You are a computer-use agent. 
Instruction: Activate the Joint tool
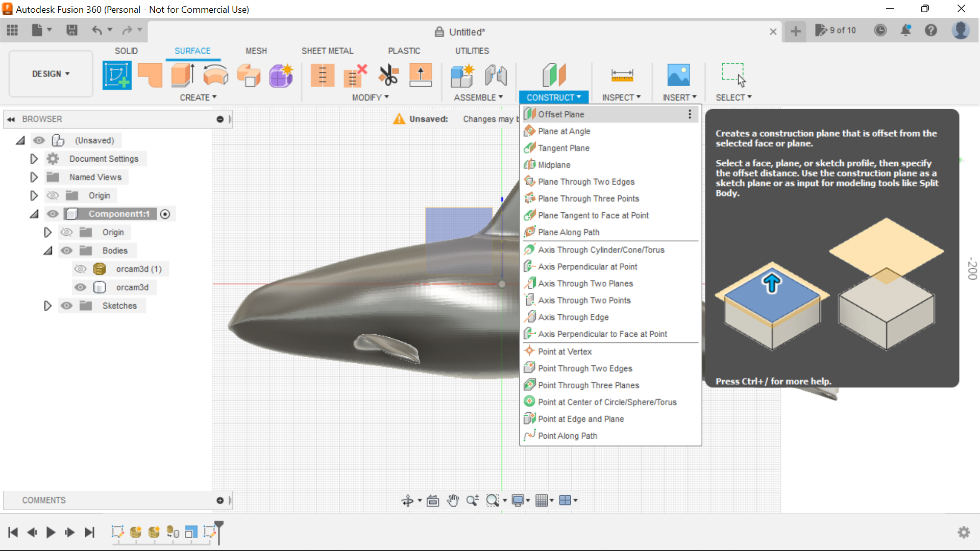click(496, 75)
